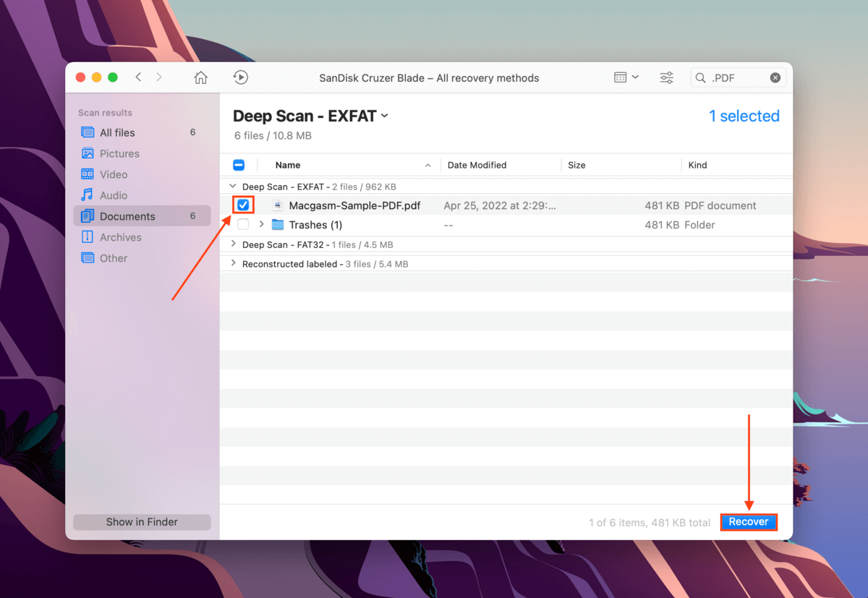Toggle the select-all header checkbox

pyautogui.click(x=239, y=165)
